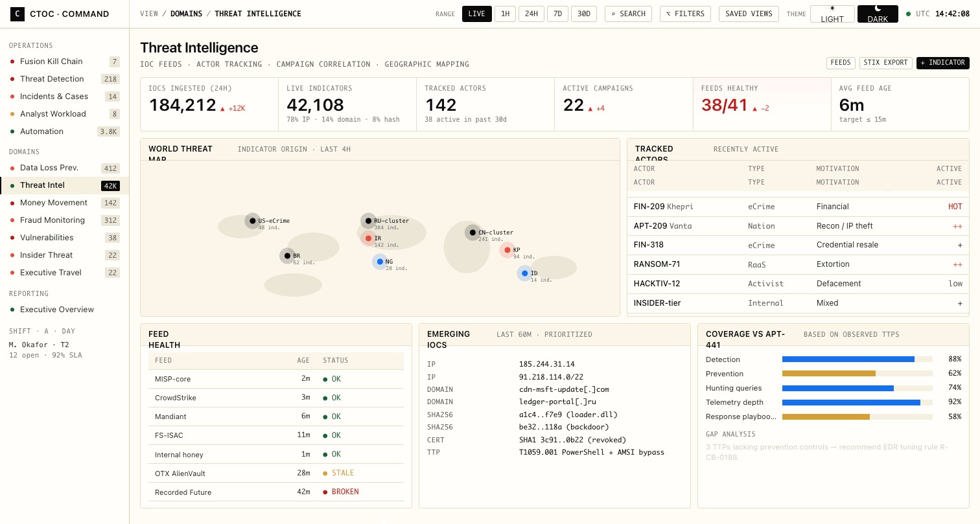Click the Active Campaigns 22 card
The height and width of the screenshot is (524, 980).
624,104
